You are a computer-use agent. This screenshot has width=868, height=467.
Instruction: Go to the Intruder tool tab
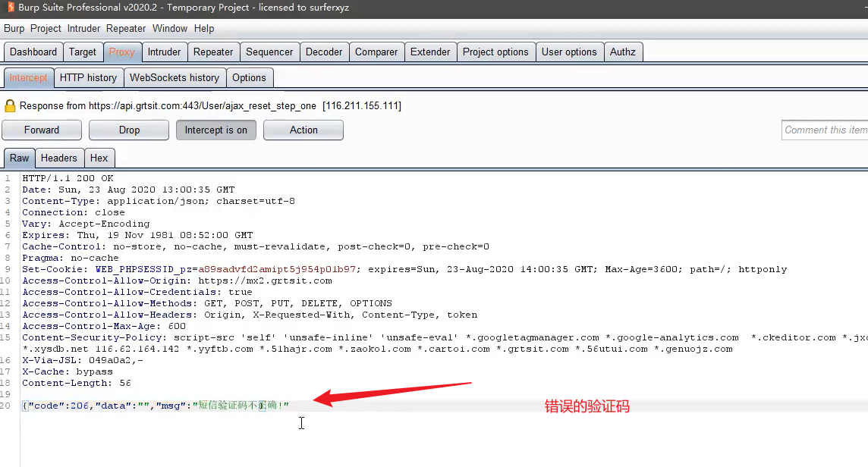click(164, 52)
